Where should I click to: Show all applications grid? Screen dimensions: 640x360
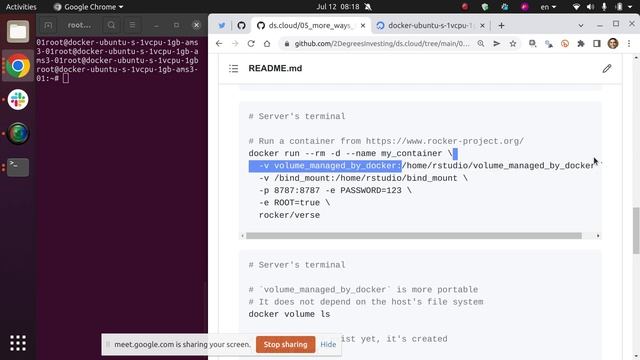tap(18, 343)
